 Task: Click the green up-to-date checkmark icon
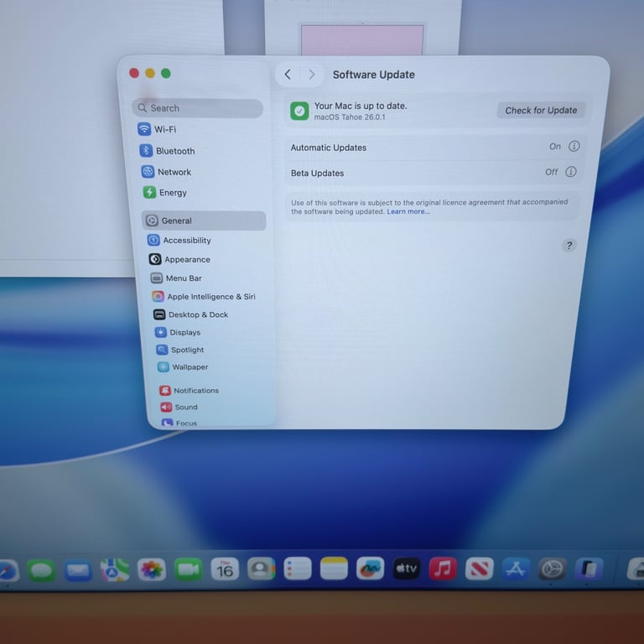[x=299, y=111]
